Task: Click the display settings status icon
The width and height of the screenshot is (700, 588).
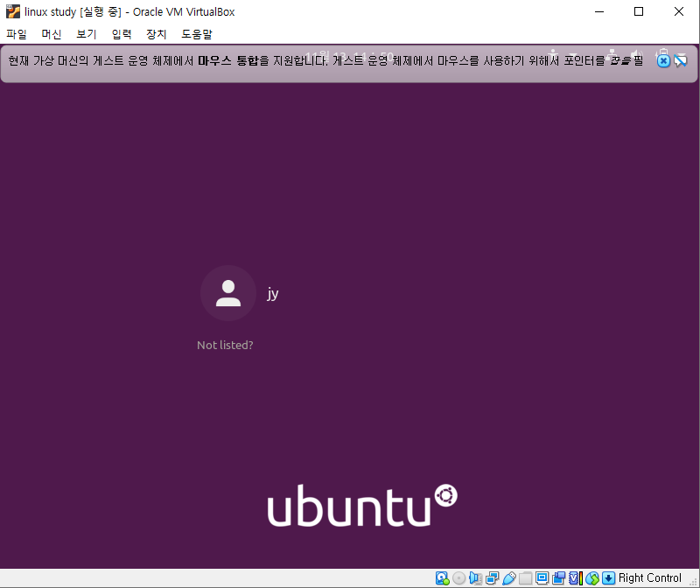Action: click(542, 578)
